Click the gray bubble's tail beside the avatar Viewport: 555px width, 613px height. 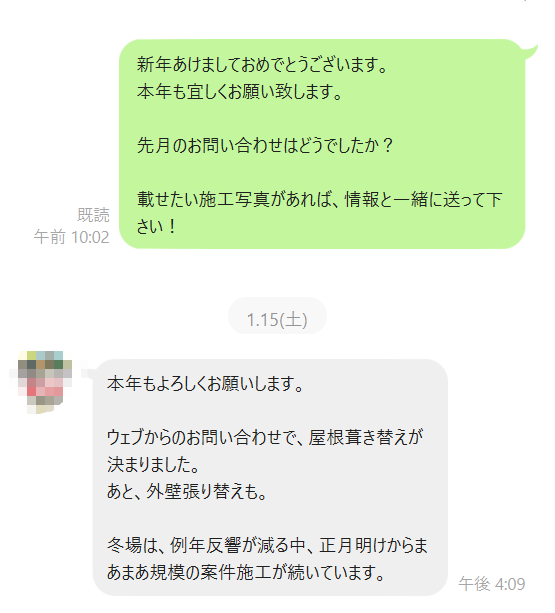click(88, 373)
